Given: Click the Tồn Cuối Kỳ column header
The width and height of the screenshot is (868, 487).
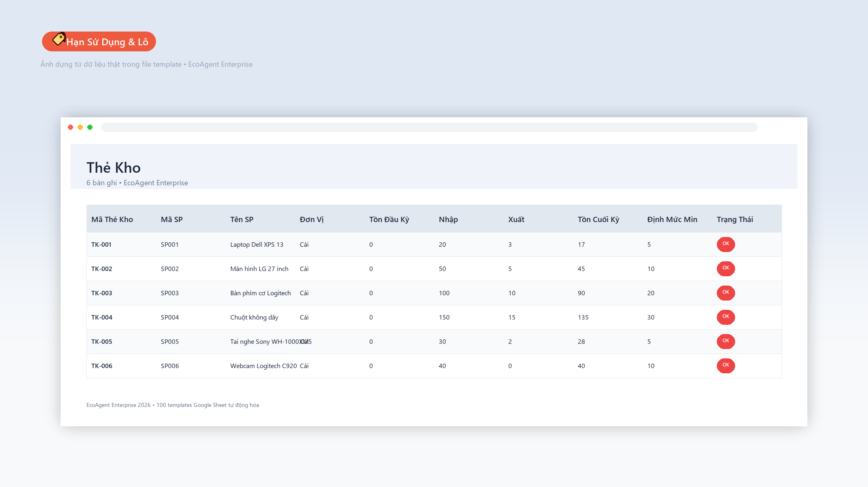Looking at the screenshot, I should [x=598, y=219].
